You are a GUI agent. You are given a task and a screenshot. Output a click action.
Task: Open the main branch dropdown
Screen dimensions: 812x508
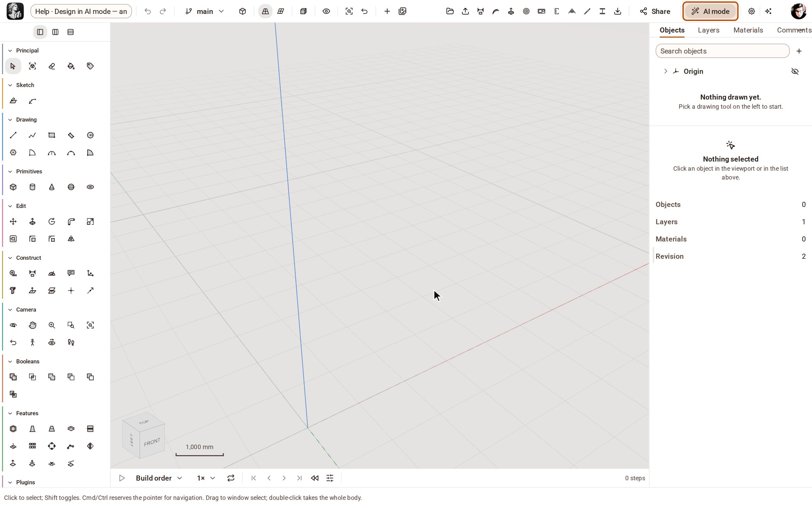pyautogui.click(x=205, y=11)
